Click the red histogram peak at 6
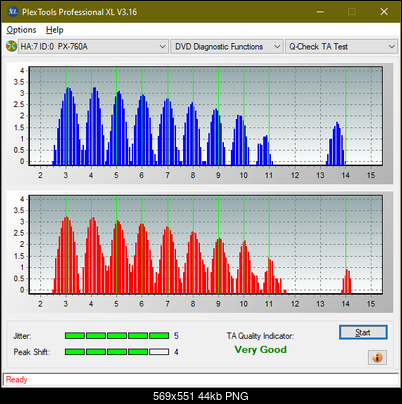The image size is (402, 404). [x=142, y=258]
